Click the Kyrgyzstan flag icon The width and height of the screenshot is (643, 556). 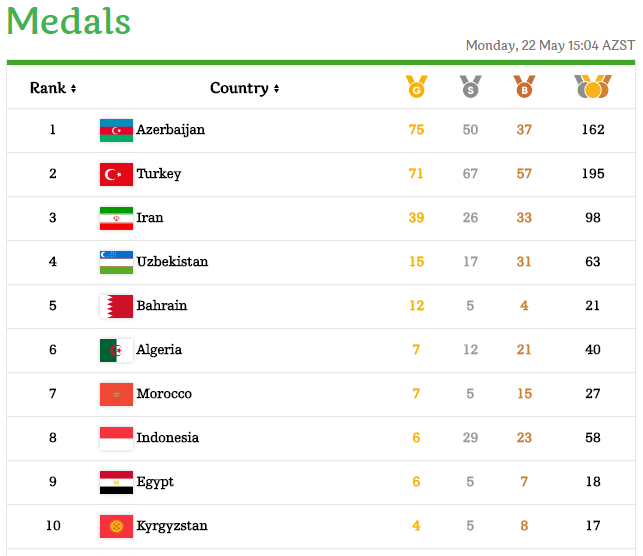click(116, 526)
